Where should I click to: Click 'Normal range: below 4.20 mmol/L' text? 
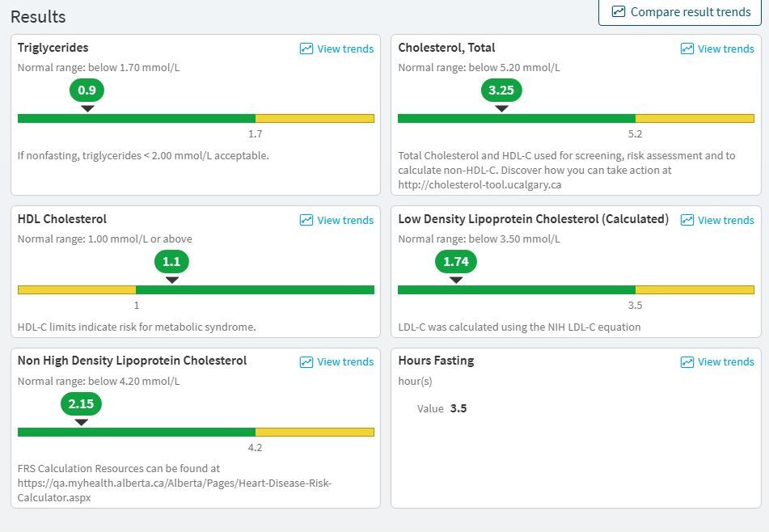tap(99, 382)
